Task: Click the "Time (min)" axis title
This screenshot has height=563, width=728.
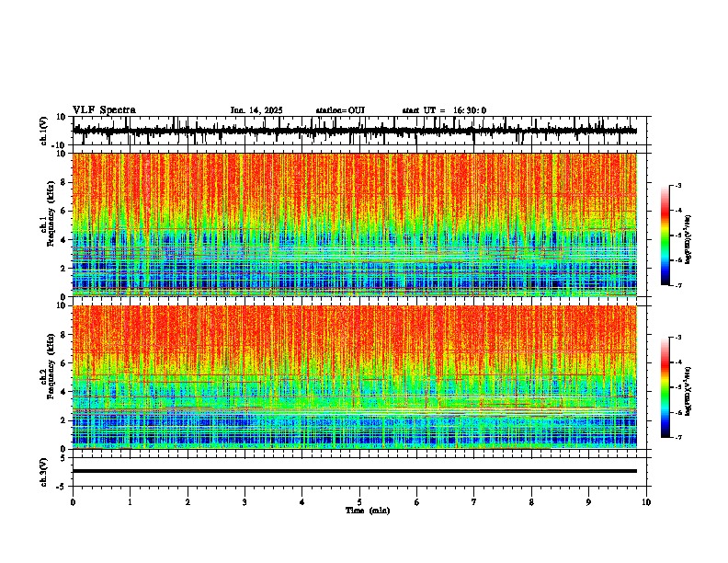Action: pyautogui.click(x=368, y=511)
